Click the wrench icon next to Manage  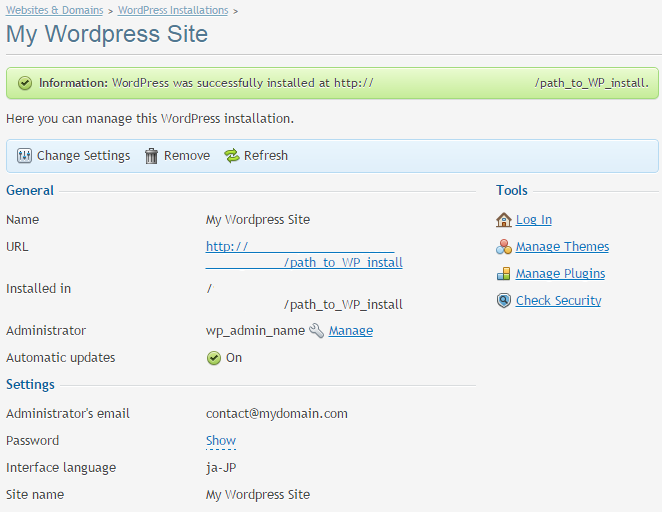click(317, 330)
